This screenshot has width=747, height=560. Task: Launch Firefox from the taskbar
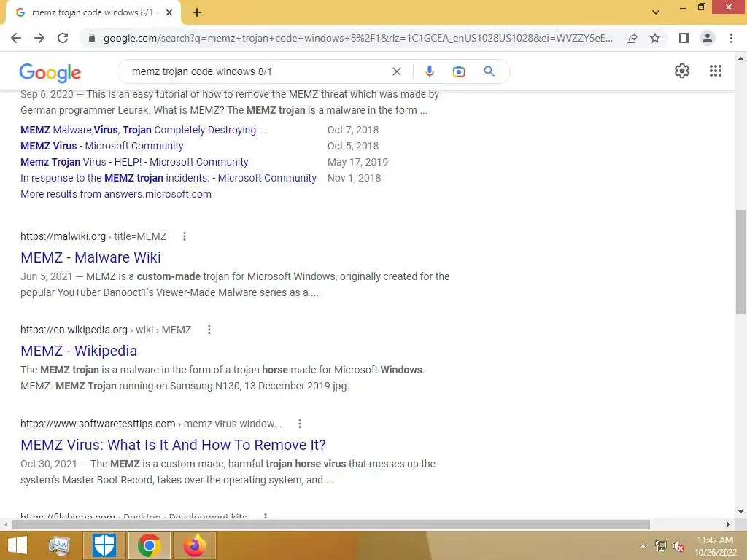(194, 545)
